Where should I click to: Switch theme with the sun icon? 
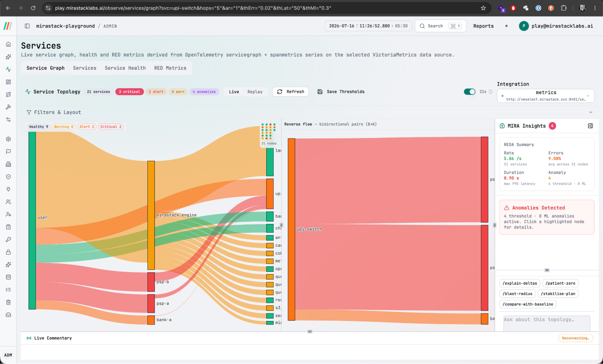[x=506, y=26]
